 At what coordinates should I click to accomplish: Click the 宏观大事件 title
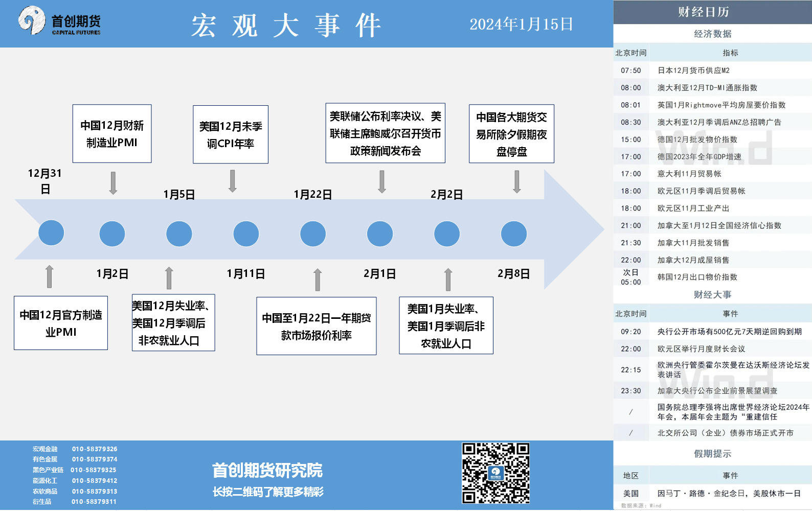[x=286, y=25]
